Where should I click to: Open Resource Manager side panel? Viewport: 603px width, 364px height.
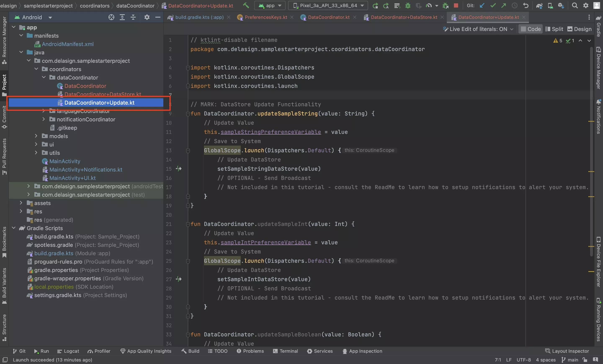[4, 40]
